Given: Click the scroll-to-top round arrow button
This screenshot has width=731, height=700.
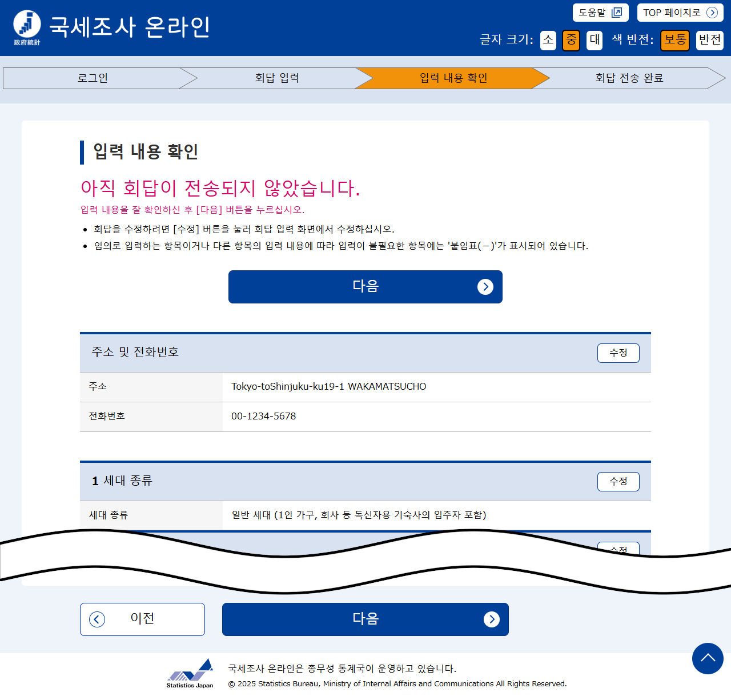Looking at the screenshot, I should [708, 658].
